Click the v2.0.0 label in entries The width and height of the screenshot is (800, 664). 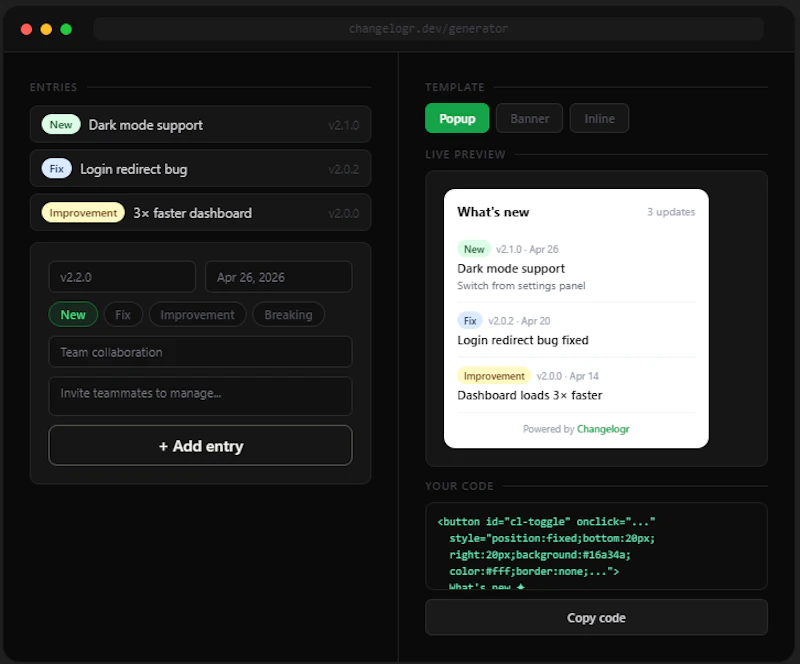(x=343, y=213)
